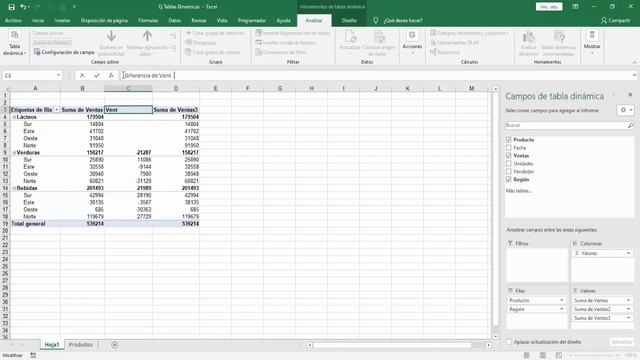Uncheck the Región field checkbox
The width and height of the screenshot is (640, 360).
point(509,180)
